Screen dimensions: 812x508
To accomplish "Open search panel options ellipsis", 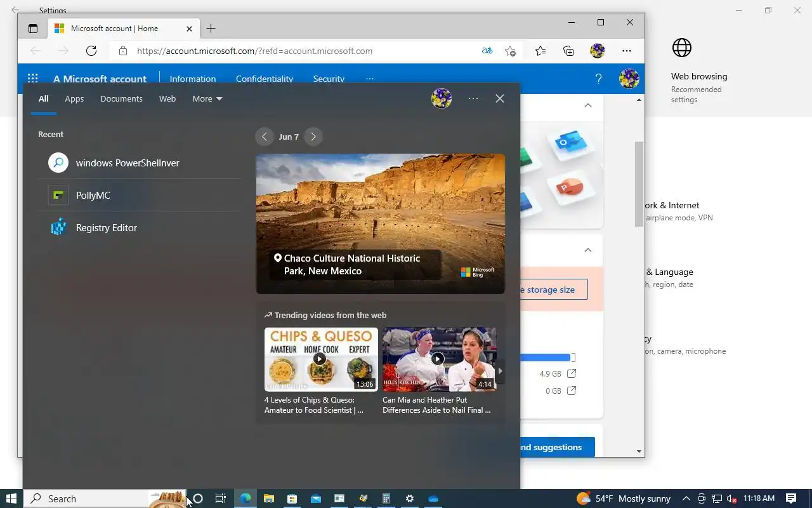I will tap(473, 98).
